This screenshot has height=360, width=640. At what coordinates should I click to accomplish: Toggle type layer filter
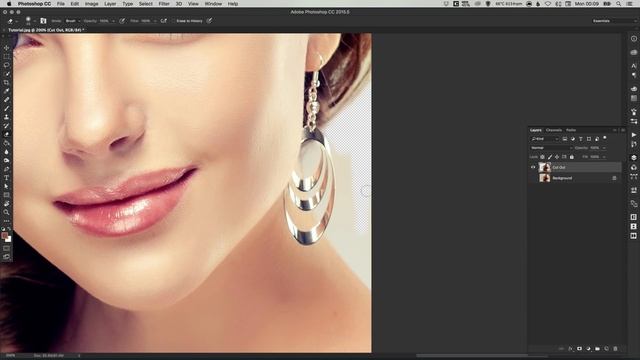[581, 139]
